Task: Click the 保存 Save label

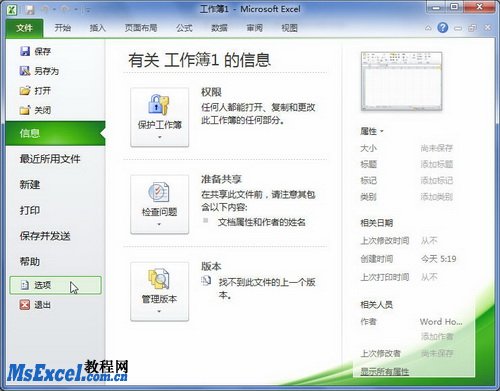Action: [43, 51]
